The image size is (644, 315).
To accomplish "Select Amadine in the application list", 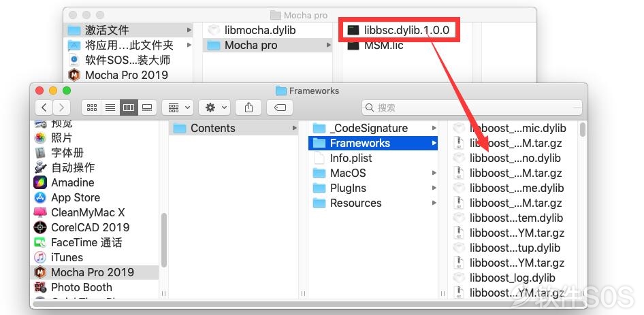I will [x=96, y=182].
